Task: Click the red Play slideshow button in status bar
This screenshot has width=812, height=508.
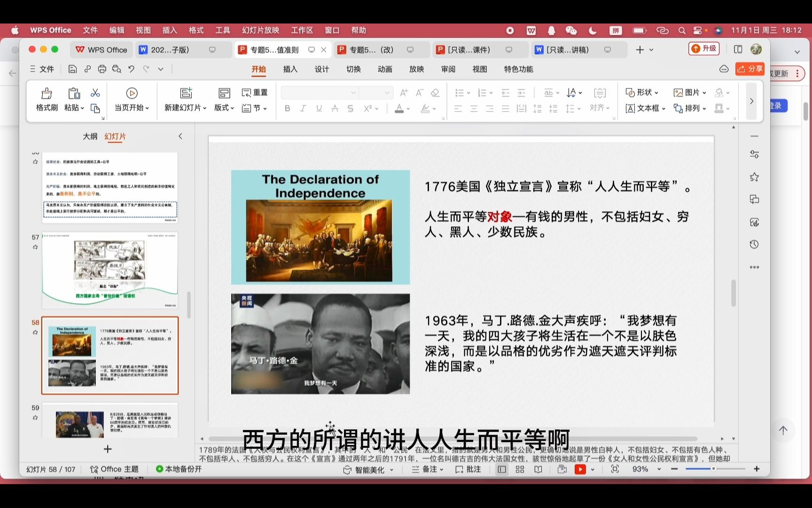Action: tap(580, 469)
